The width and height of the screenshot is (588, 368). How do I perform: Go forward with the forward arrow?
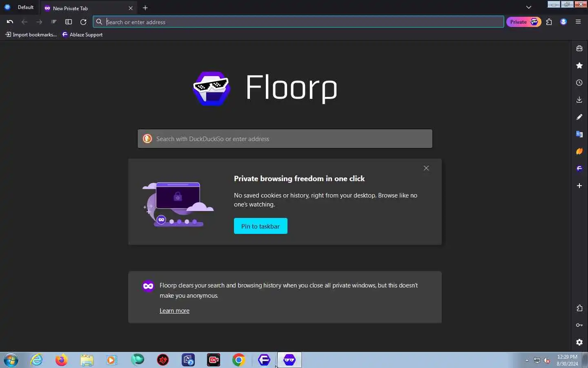pos(39,22)
